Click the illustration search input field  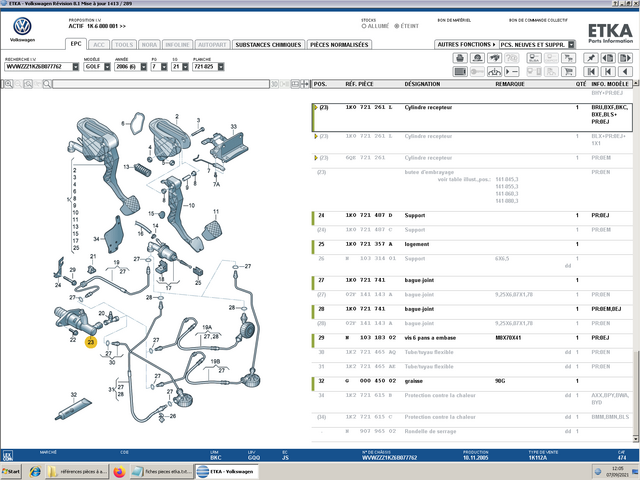pos(161,84)
